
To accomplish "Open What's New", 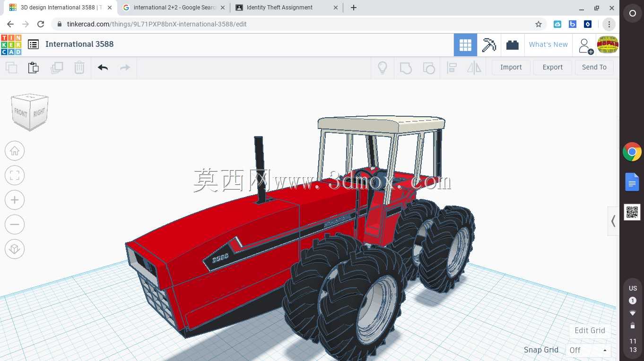I will [x=548, y=44].
